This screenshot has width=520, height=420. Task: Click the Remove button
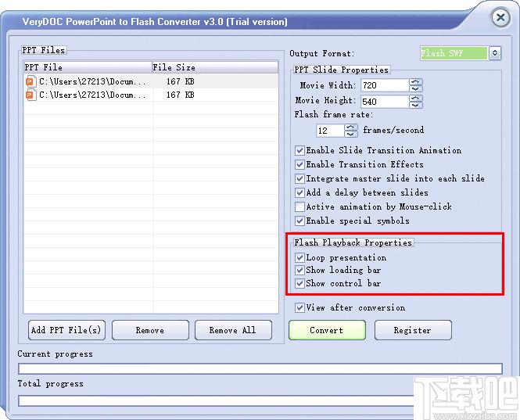tap(150, 330)
